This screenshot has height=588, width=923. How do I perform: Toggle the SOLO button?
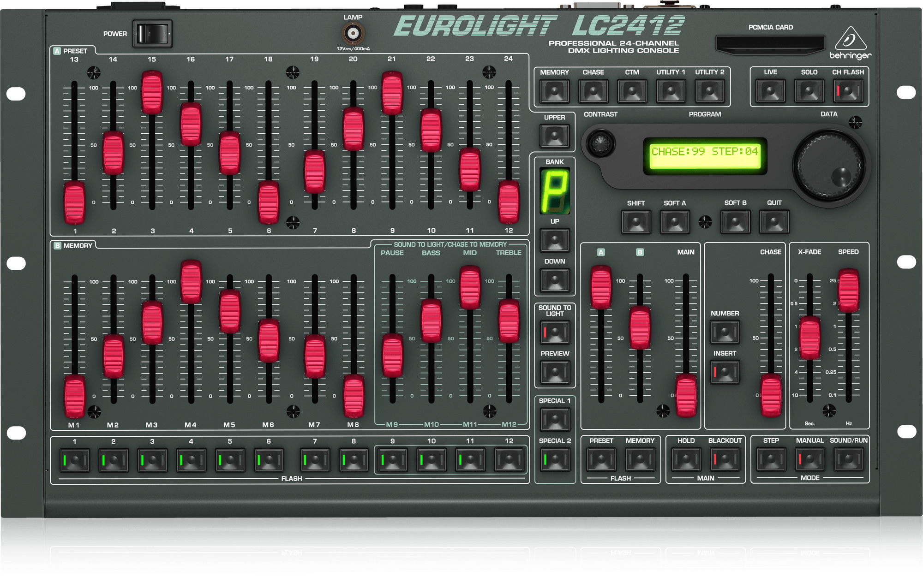[x=809, y=91]
